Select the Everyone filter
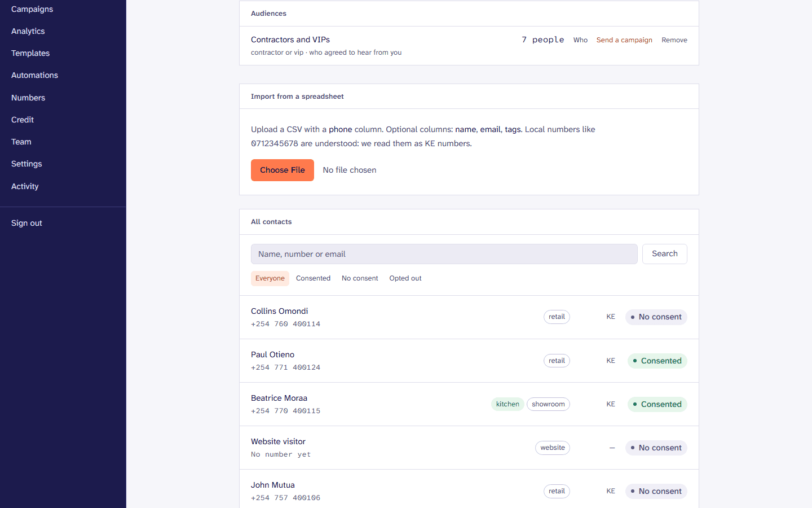Screen dimensions: 812x508 [x=270, y=278]
